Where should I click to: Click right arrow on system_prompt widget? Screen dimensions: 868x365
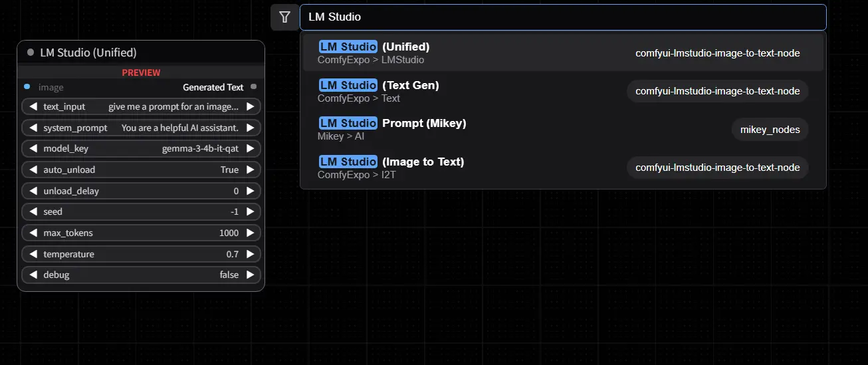click(250, 128)
